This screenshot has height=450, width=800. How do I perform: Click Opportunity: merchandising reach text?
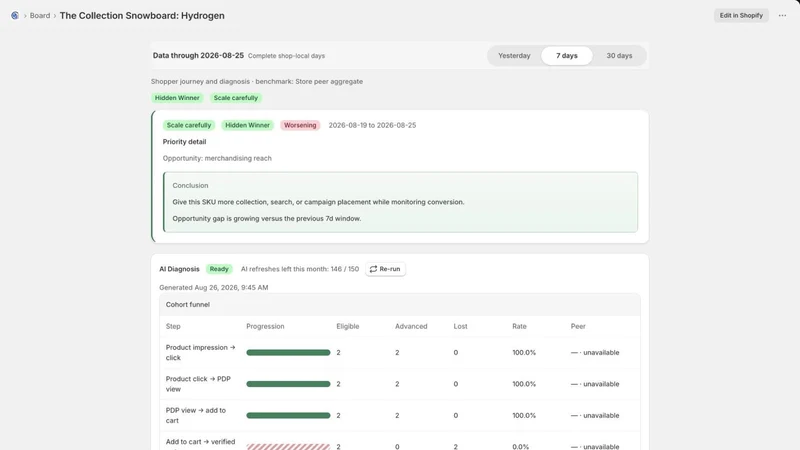217,158
